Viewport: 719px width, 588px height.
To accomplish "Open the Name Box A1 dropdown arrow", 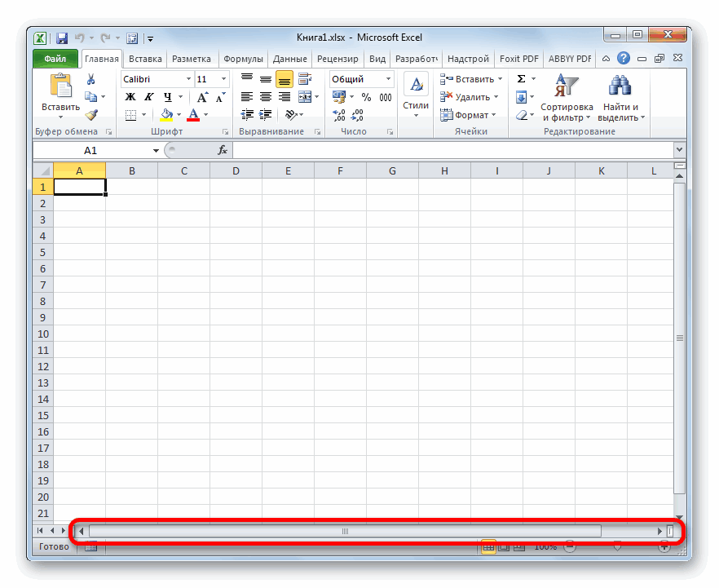I will click(x=156, y=150).
